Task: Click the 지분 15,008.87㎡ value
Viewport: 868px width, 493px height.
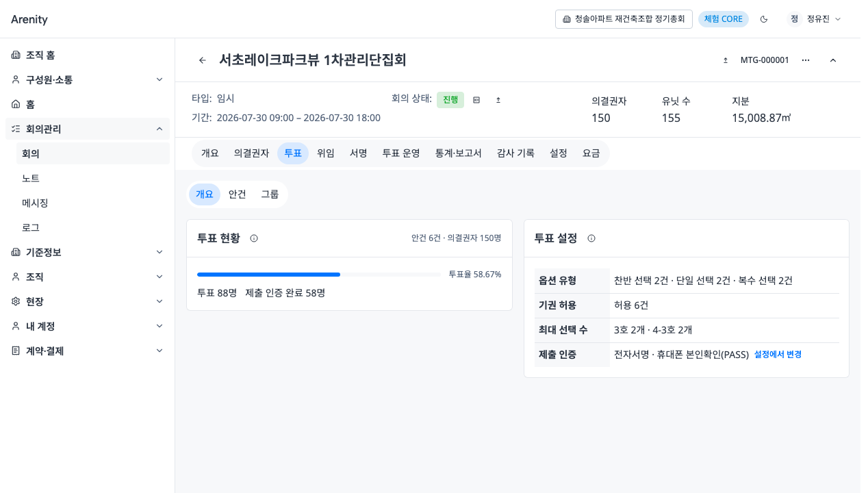Action: click(x=761, y=118)
